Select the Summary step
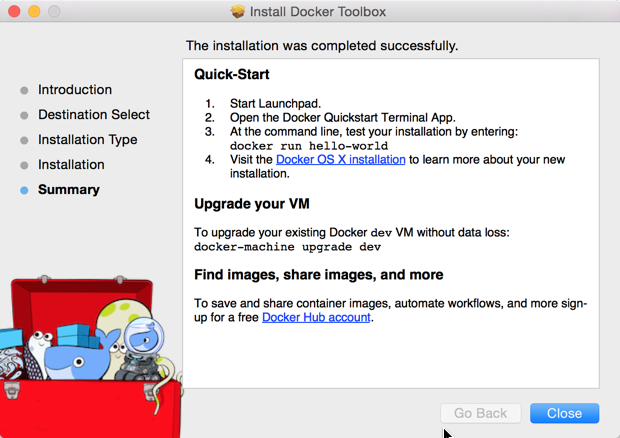Screen dimensions: 620x438 pyautogui.click(x=69, y=190)
